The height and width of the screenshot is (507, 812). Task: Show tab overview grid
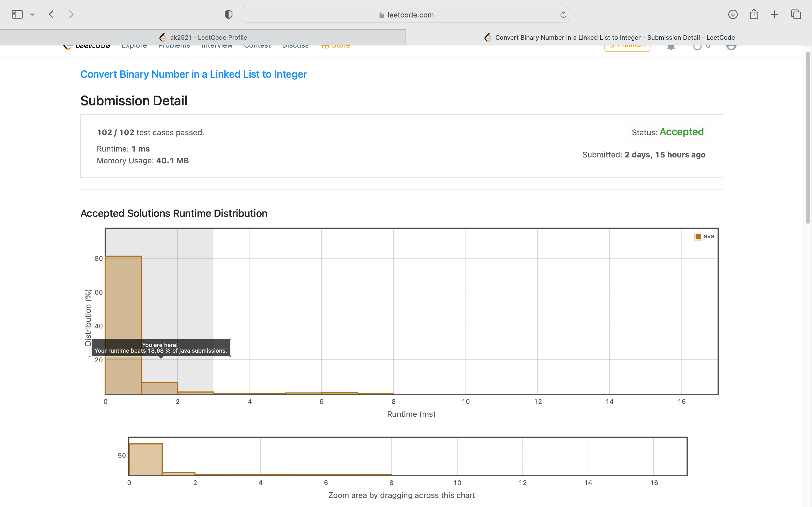coord(796,14)
